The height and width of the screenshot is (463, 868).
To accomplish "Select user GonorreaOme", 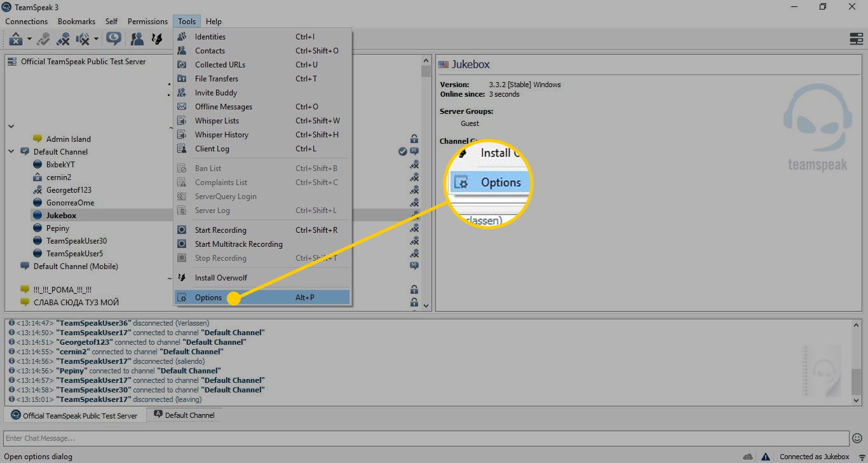I will 70,203.
